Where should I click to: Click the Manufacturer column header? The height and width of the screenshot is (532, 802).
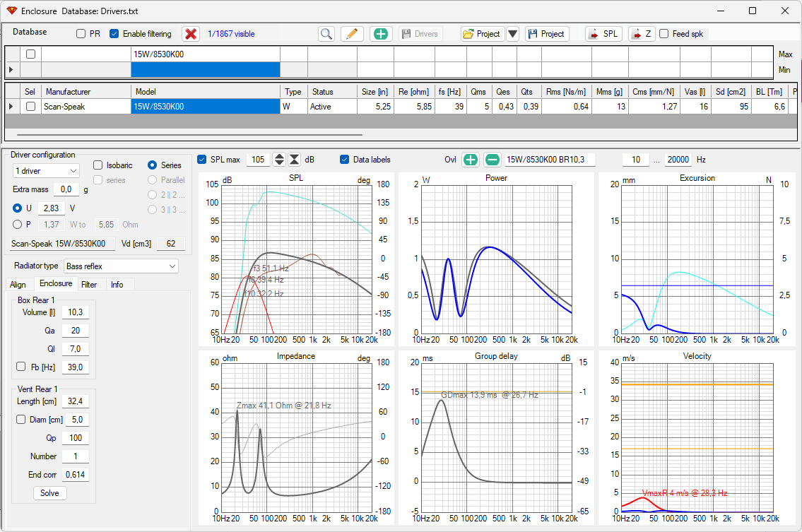(x=86, y=92)
